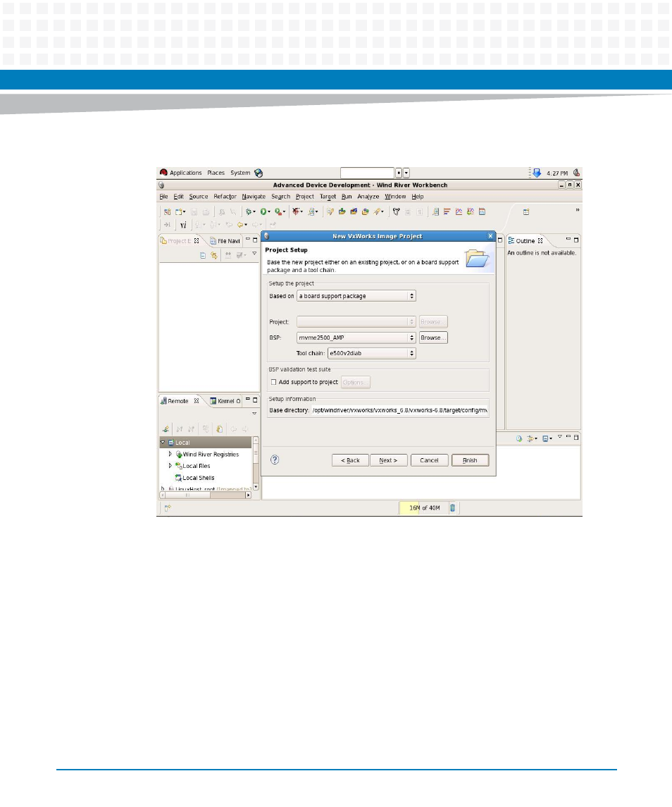Image resolution: width=672 pixels, height=807 pixels.
Task: Collapse the Local tree node
Action: (x=163, y=442)
